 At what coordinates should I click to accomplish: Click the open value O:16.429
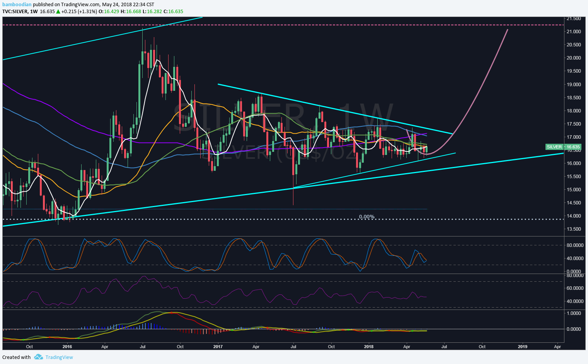(x=108, y=11)
